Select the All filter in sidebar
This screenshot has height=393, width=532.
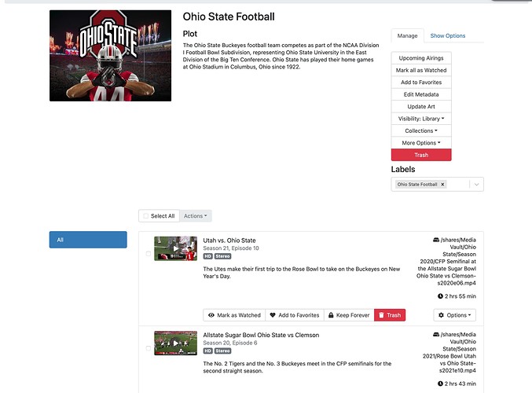point(87,240)
